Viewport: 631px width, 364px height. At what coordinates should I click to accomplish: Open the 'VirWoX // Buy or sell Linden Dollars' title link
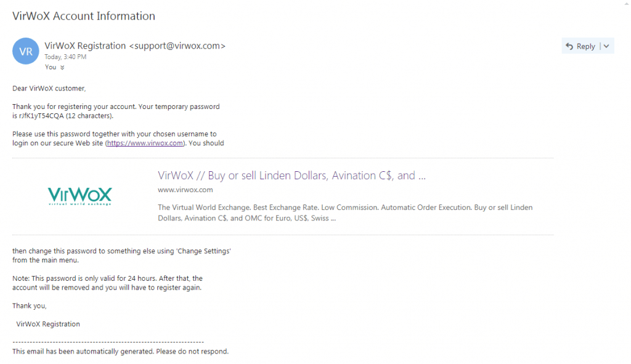[291, 176]
